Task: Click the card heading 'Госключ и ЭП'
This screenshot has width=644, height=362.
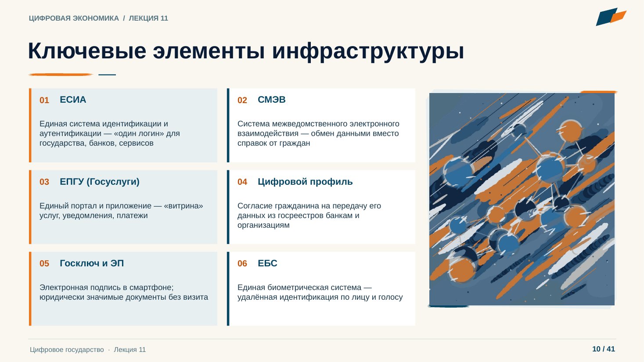Action: pos(92,263)
